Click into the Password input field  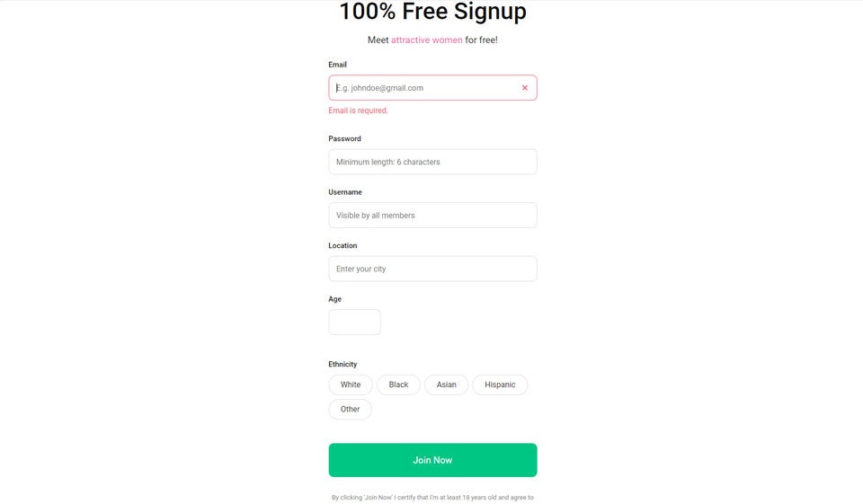point(432,162)
